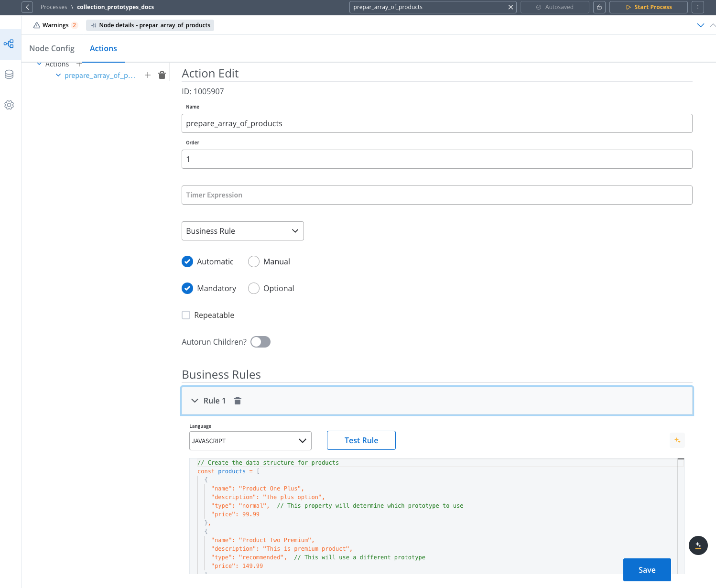Image resolution: width=716 pixels, height=588 pixels.
Task: Collapse the prepare_array_of_p… tree item chevron
Action: click(58, 75)
